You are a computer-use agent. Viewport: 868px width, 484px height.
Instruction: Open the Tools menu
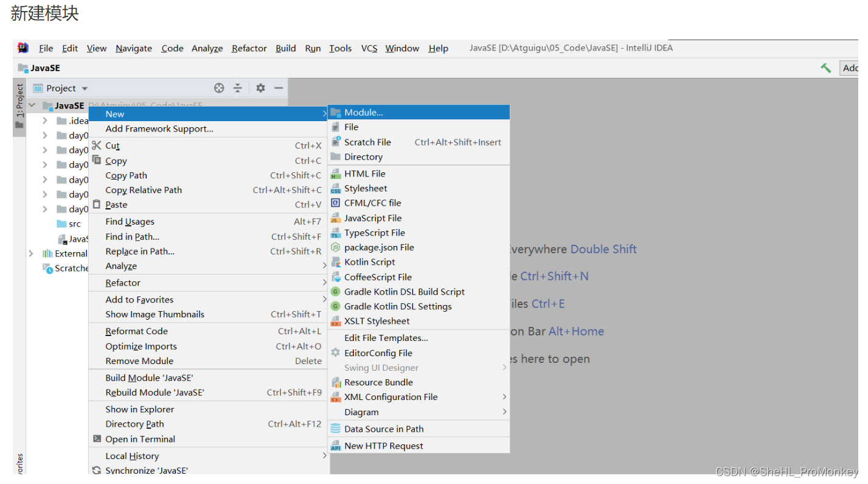[x=341, y=48]
